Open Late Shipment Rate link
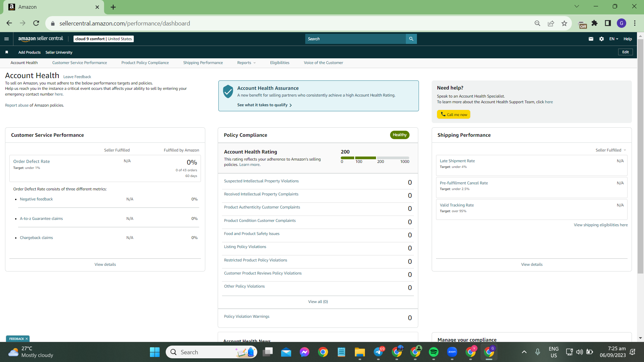Viewport: 644px width, 362px height. point(457,161)
